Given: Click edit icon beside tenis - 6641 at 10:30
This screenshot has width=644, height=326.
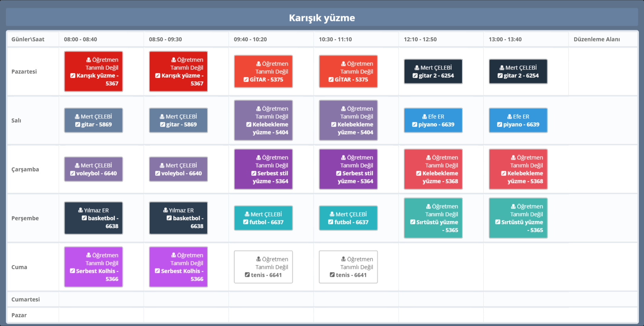Looking at the screenshot, I should [332, 275].
